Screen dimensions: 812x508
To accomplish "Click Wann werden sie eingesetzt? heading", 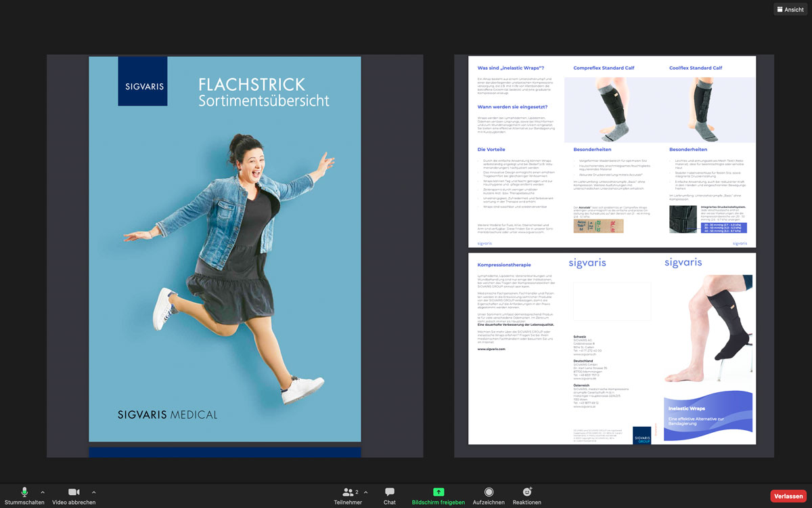I will pos(512,106).
